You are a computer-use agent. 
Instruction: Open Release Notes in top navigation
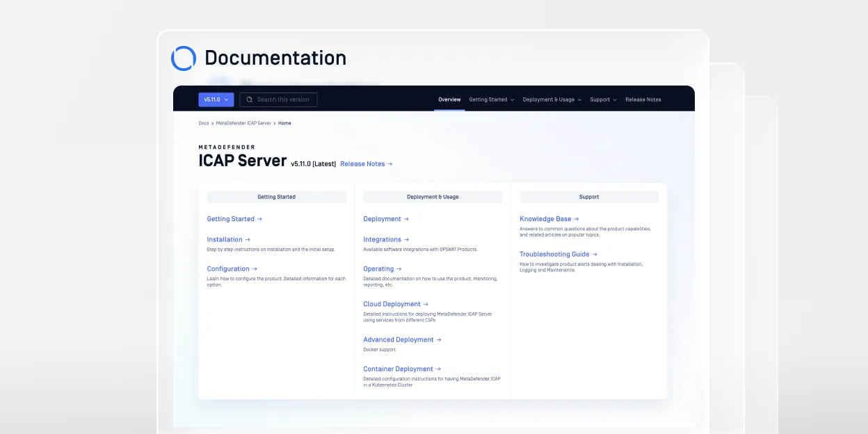click(643, 99)
